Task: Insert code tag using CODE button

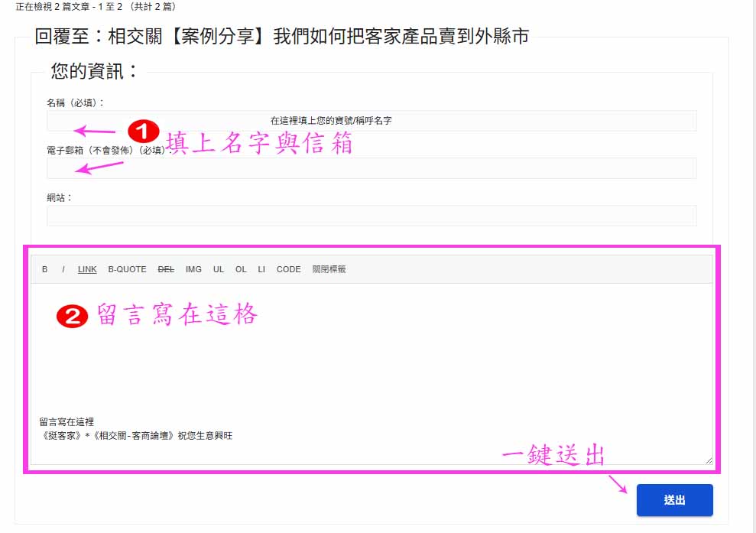Action: tap(288, 269)
